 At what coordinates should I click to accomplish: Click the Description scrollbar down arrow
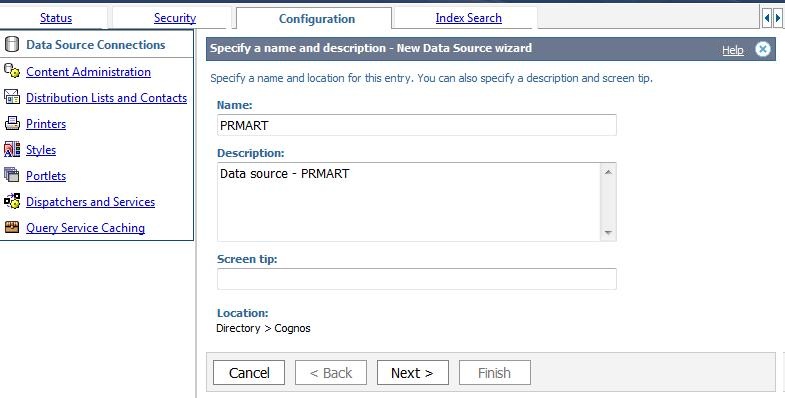[608, 233]
